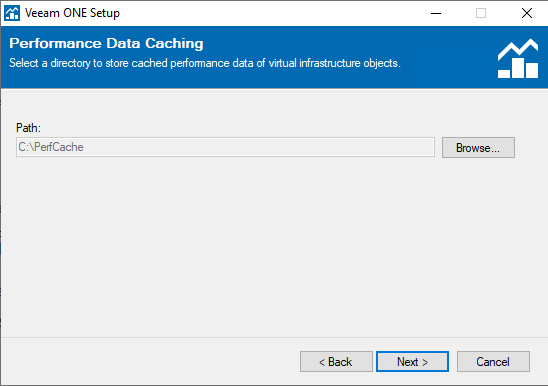Click the Veeam ONE title bar icon
The height and width of the screenshot is (386, 548).
click(12, 13)
